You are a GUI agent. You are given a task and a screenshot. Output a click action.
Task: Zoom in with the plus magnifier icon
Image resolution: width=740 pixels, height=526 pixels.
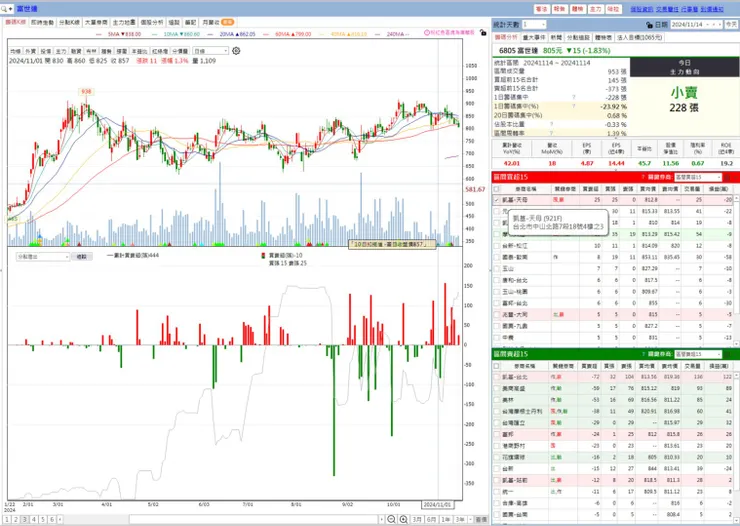(403, 519)
